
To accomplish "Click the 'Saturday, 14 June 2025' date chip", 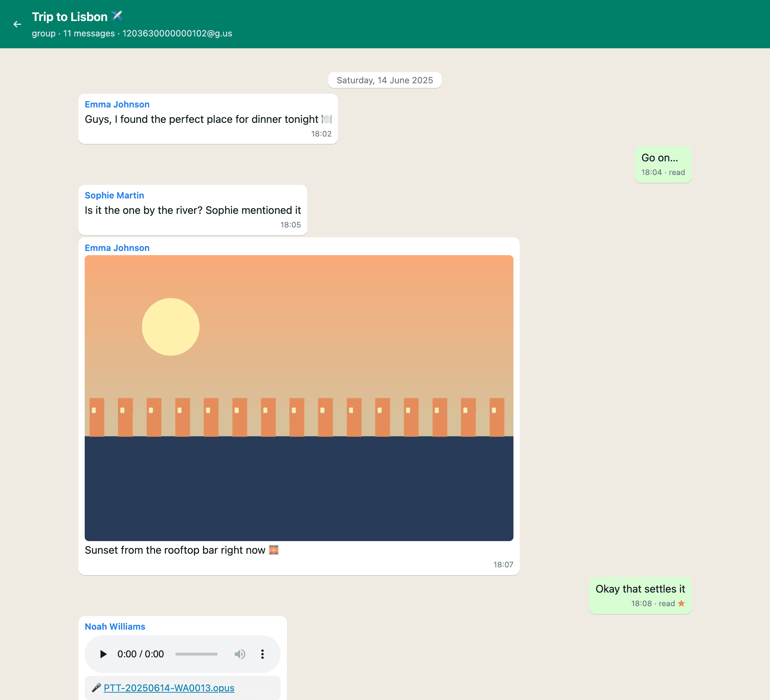I will [x=385, y=80].
